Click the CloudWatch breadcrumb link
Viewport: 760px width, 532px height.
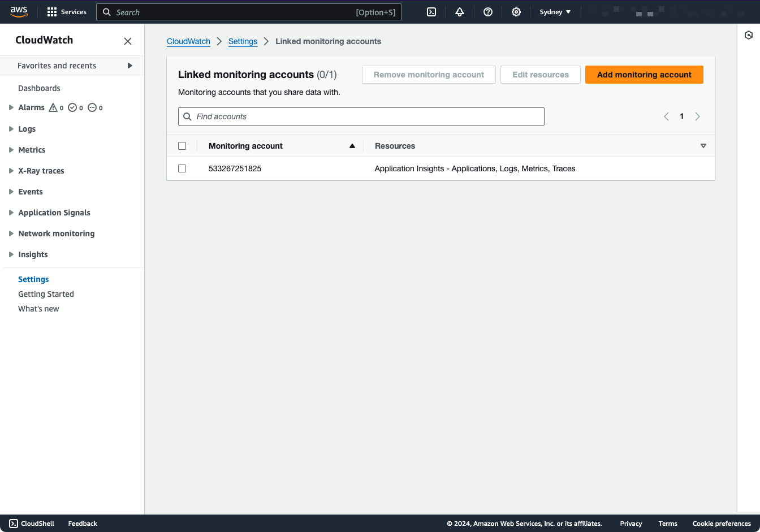(x=188, y=41)
